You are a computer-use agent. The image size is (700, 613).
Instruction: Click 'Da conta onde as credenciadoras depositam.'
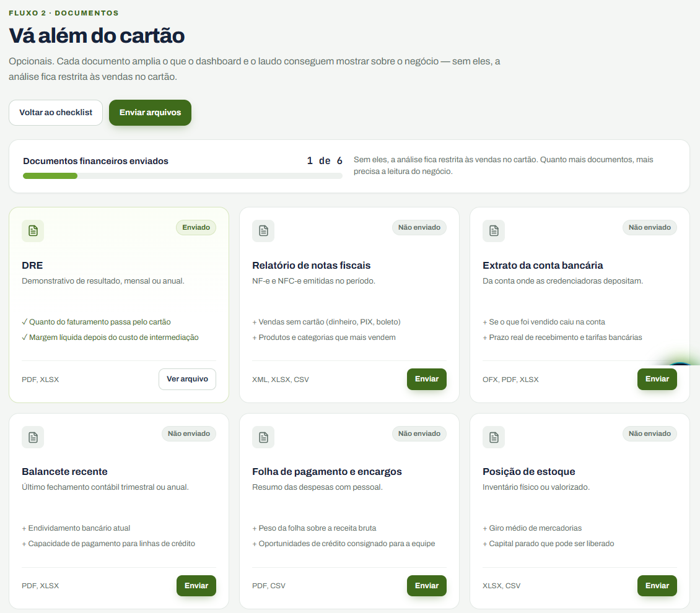pyautogui.click(x=562, y=281)
